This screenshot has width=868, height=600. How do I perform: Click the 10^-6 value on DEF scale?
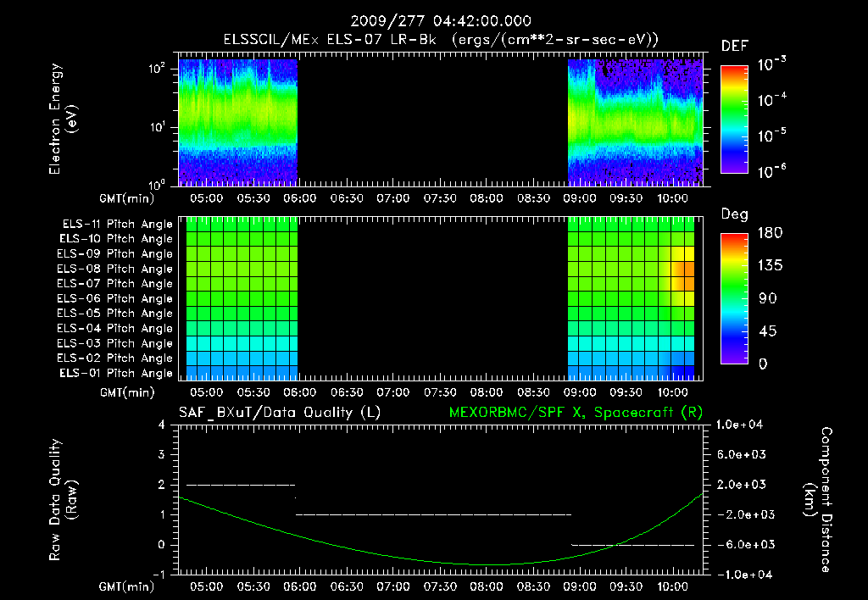[771, 171]
